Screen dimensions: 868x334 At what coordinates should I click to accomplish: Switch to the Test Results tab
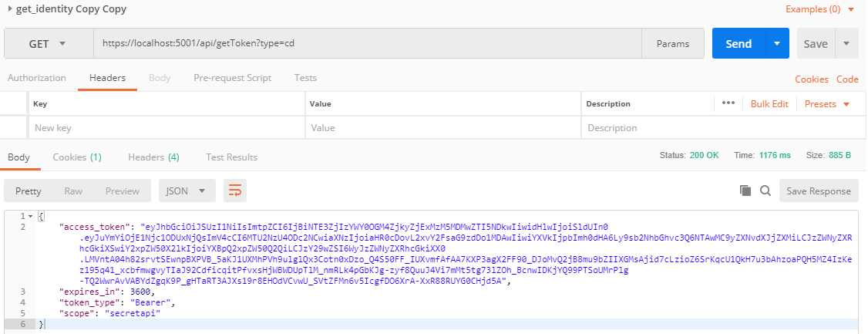point(231,157)
